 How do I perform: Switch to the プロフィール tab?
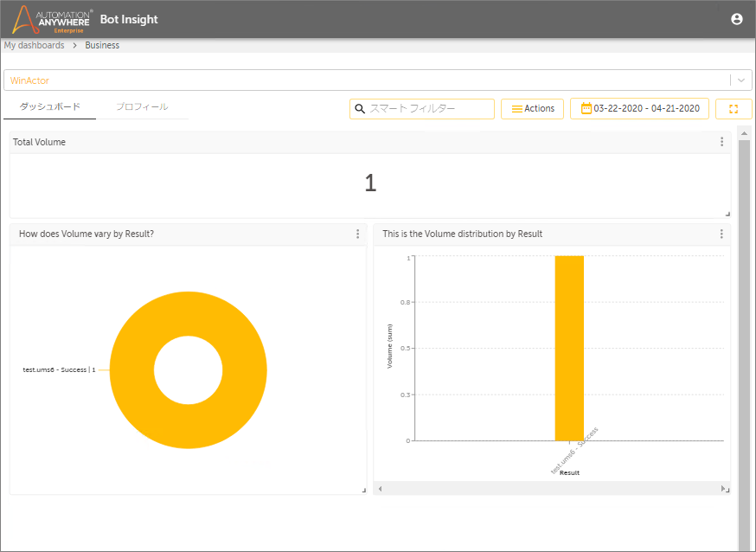point(142,107)
